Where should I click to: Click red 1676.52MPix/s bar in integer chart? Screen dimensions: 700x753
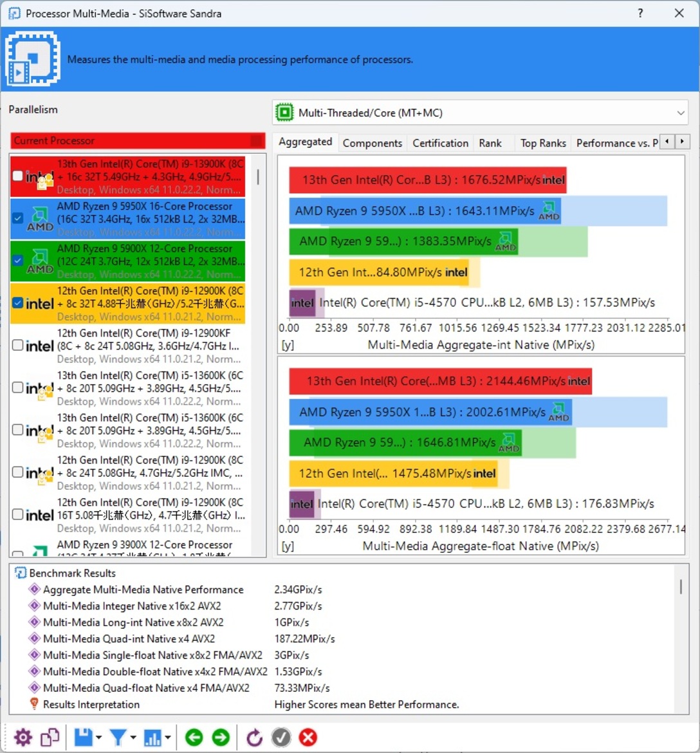point(428,180)
